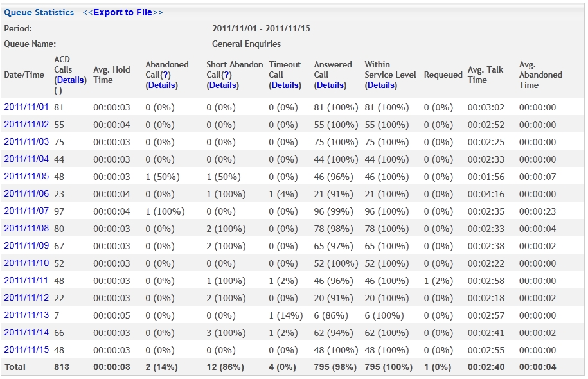The width and height of the screenshot is (588, 379).
Task: Click the question mark in Abandoned Call header
Action: click(165, 75)
